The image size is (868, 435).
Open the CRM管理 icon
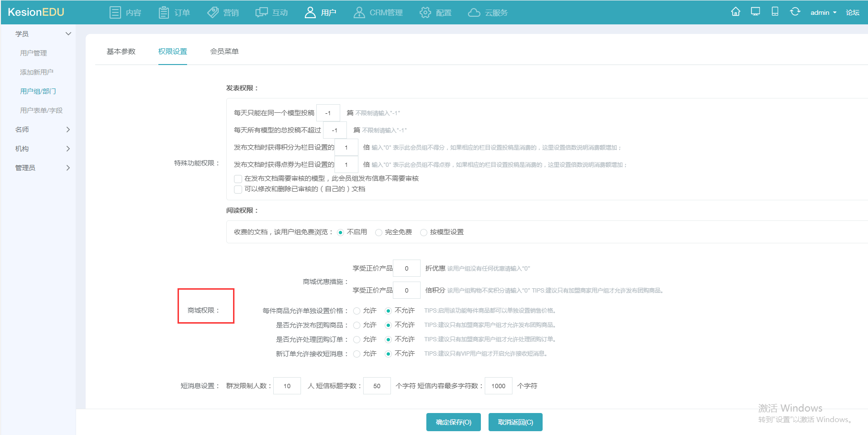click(x=359, y=12)
